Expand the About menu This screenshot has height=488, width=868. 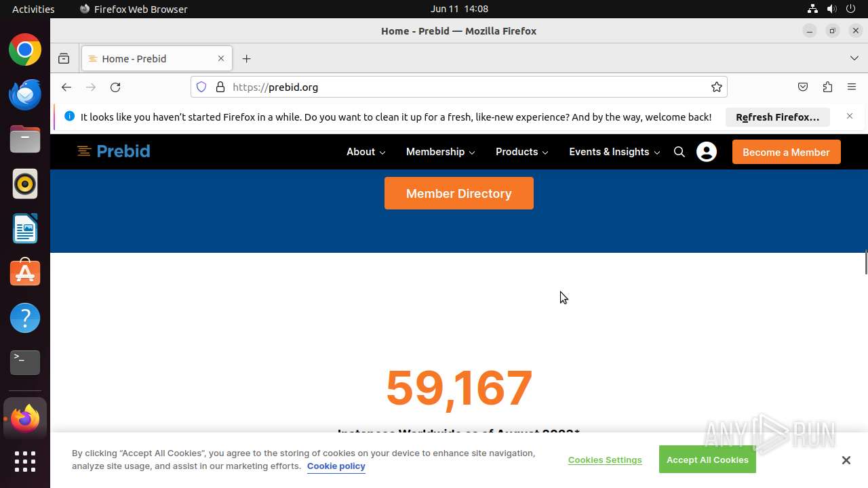point(366,152)
